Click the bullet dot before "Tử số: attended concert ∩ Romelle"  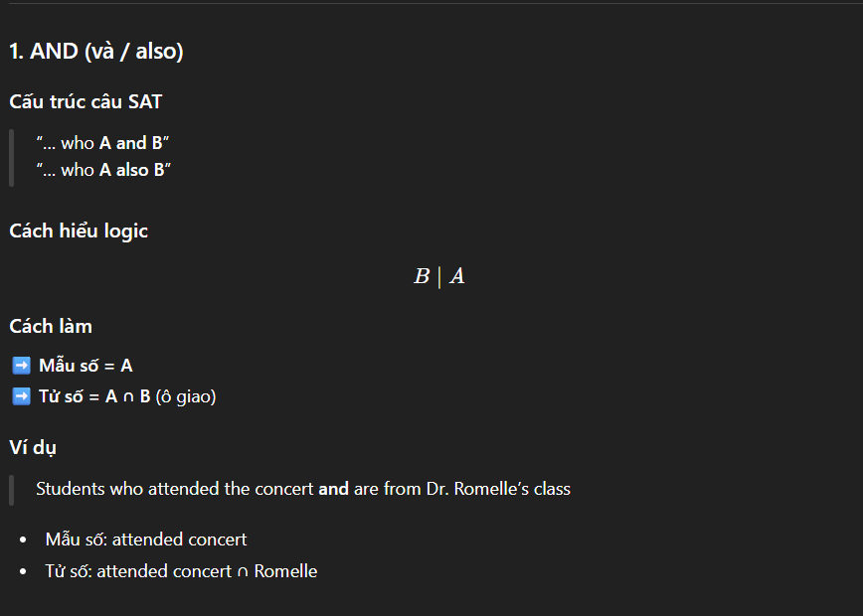click(23, 572)
